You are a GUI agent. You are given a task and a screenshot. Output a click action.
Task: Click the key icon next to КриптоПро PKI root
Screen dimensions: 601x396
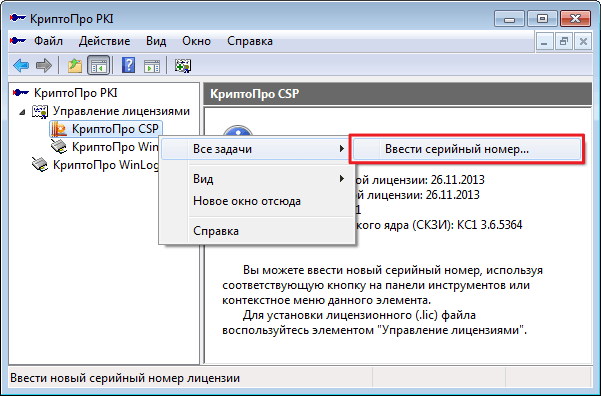point(21,93)
